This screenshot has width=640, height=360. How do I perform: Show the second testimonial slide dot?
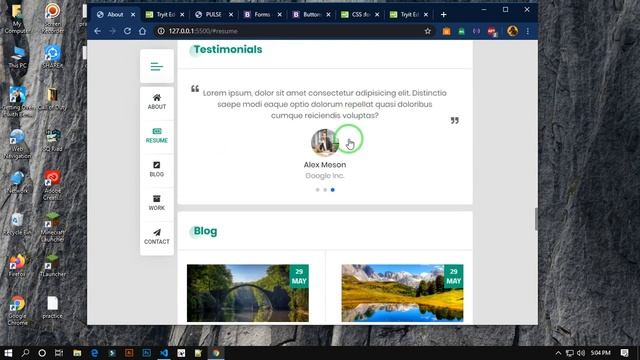coord(325,190)
